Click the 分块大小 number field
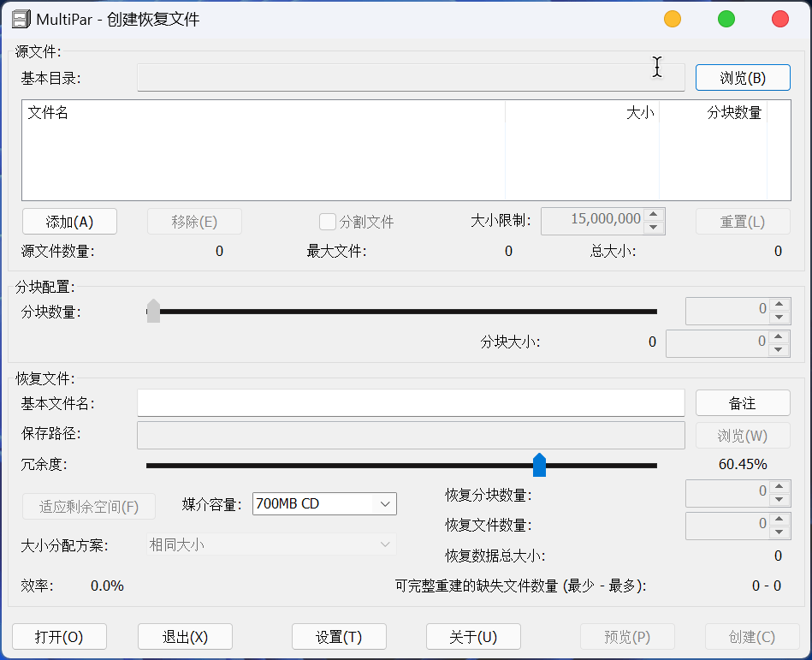The image size is (812, 660). coord(717,343)
